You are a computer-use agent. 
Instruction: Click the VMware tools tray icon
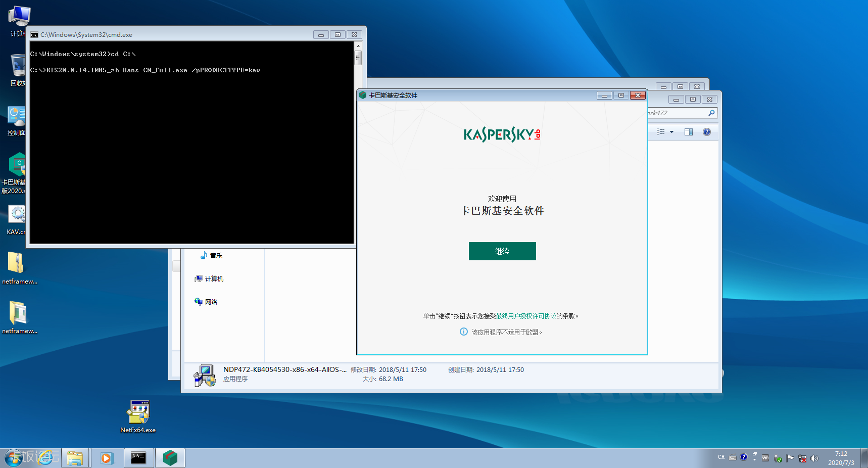click(765, 458)
